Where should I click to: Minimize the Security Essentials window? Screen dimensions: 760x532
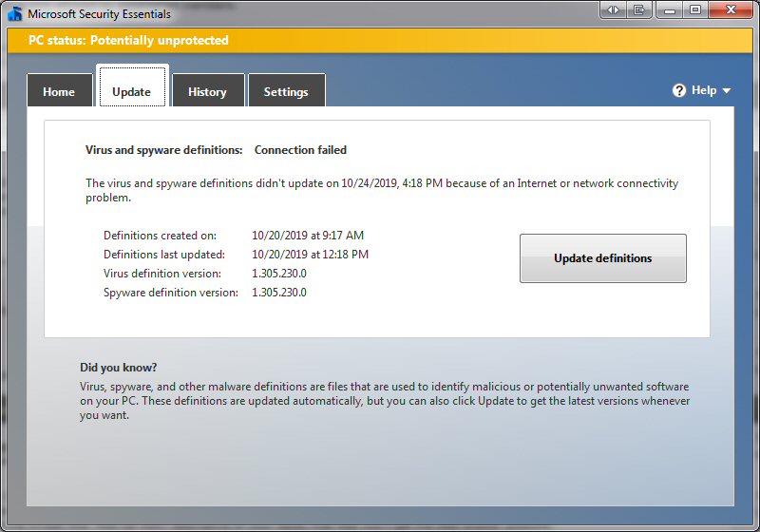(x=670, y=9)
